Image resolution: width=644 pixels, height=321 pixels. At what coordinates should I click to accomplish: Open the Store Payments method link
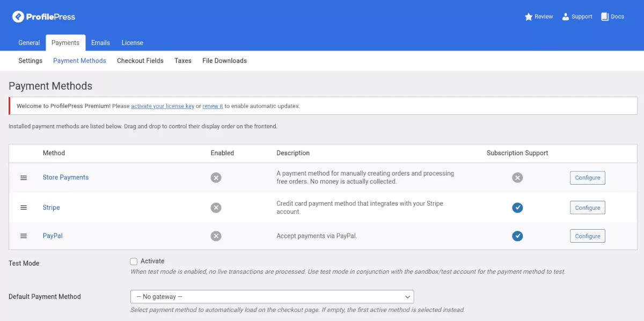tap(65, 178)
